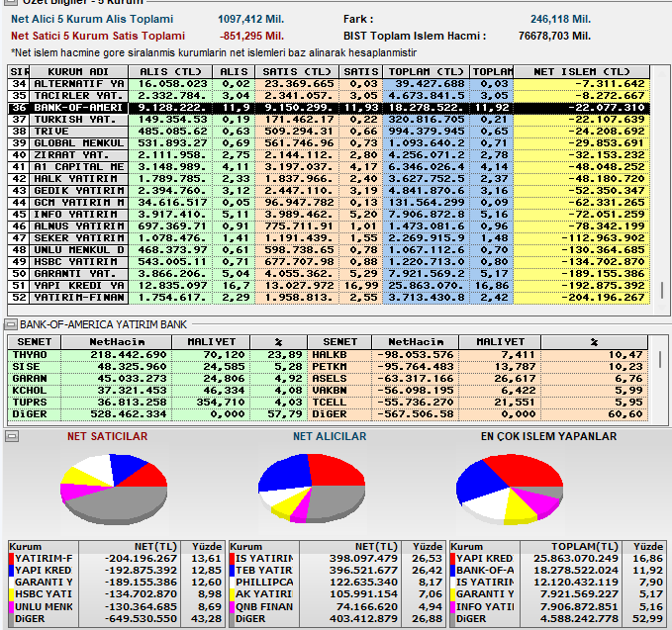This screenshot has height=630, width=672.
Task: Select the GEDIK YATIRIM row
Action: click(329, 191)
